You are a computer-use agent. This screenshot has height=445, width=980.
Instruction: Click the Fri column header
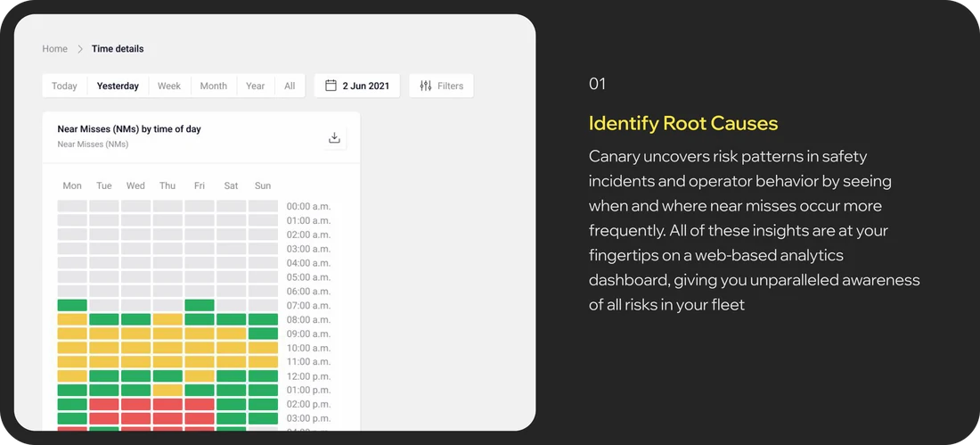click(x=200, y=185)
